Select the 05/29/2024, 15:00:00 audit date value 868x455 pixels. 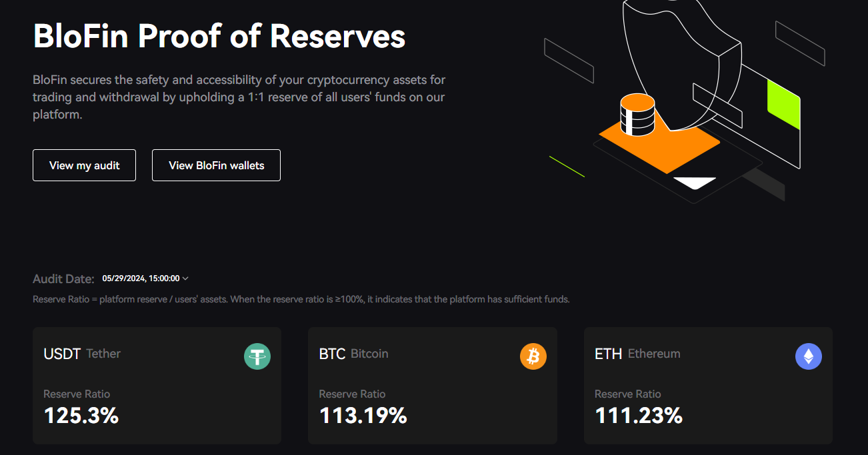141,278
